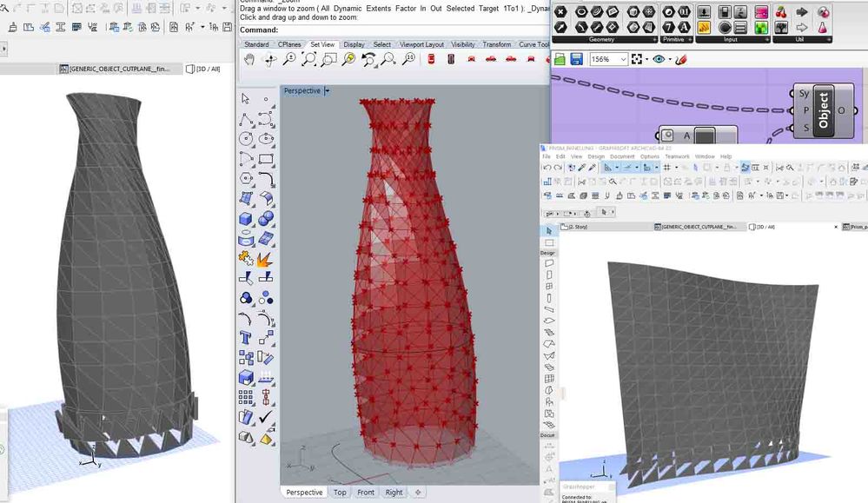Screen dimensions: 868x503
Task: Click the Undo arrow in small Archicad window
Action: (547, 168)
